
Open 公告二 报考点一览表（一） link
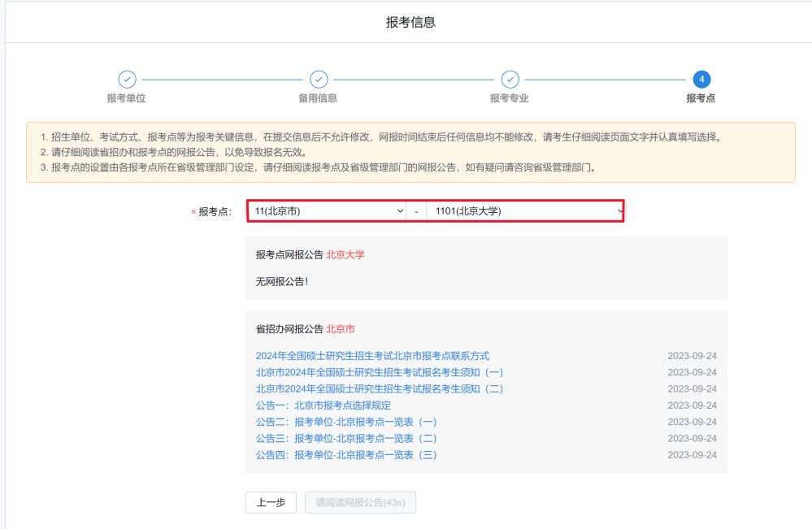click(346, 422)
